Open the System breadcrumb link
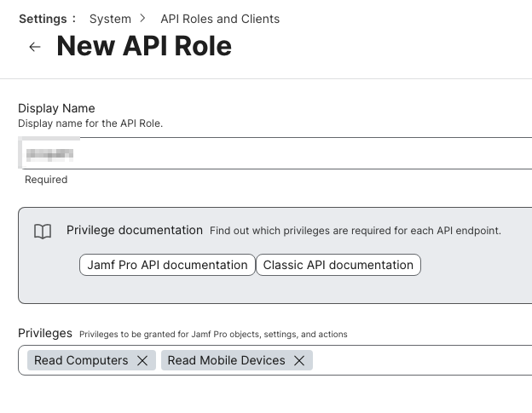532x413 pixels. (110, 18)
